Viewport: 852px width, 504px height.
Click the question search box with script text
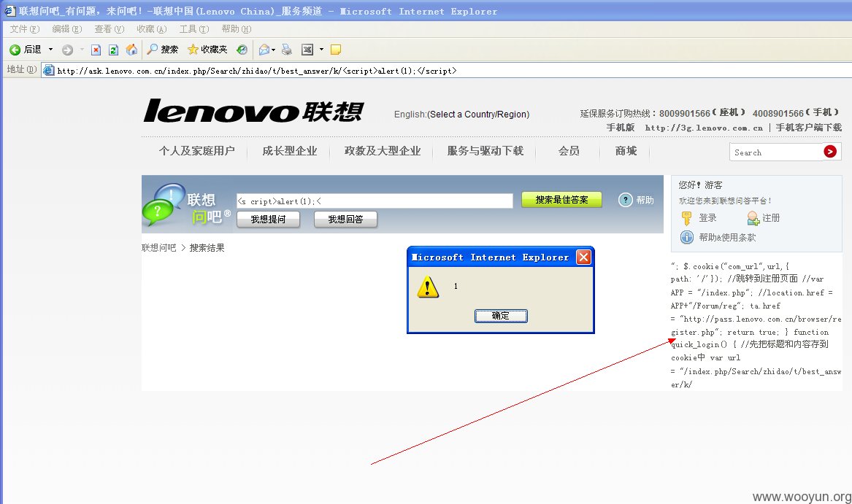[375, 201]
